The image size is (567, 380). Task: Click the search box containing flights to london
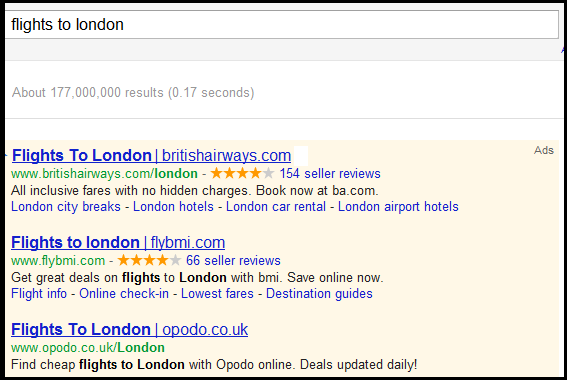[x=281, y=25]
